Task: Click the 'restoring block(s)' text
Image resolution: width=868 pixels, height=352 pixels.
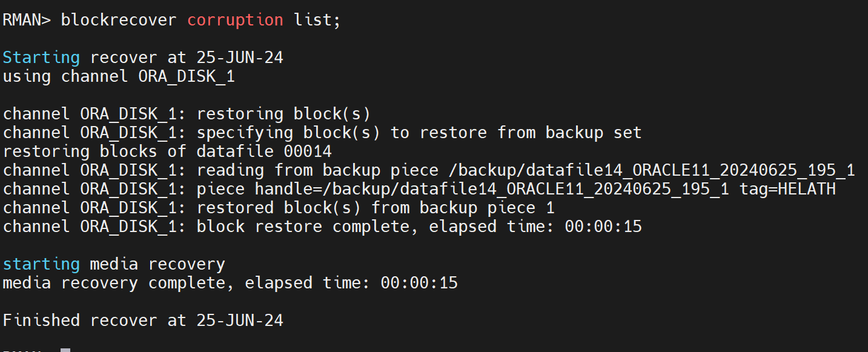Action: click(x=283, y=114)
